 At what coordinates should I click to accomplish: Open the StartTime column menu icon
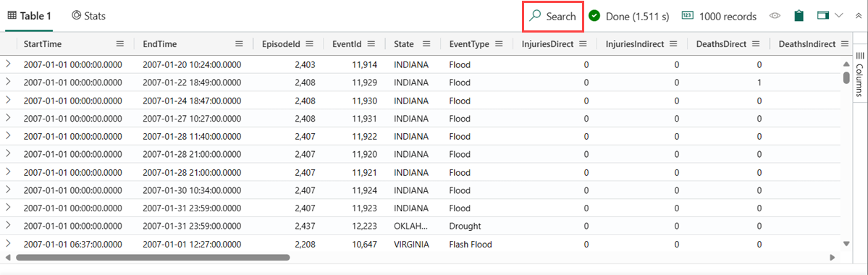[120, 43]
